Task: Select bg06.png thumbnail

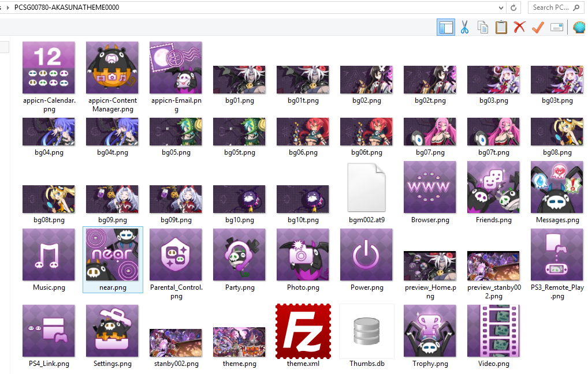Action: pos(303,132)
